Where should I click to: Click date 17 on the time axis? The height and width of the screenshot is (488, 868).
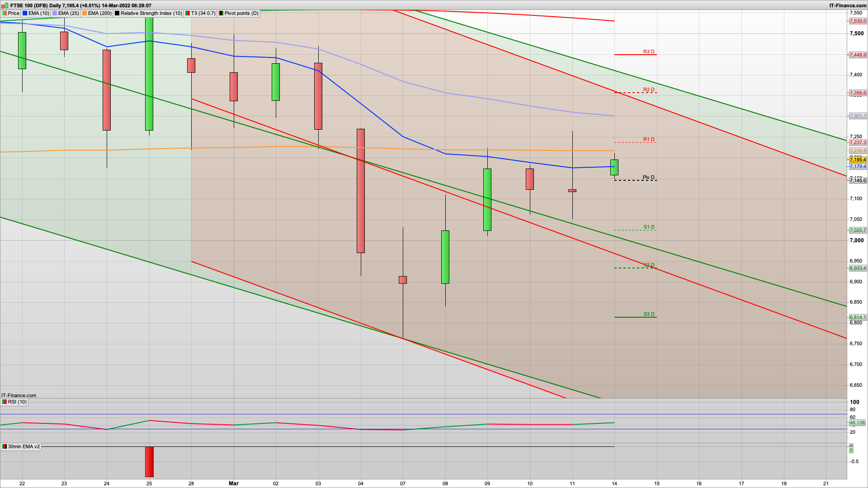[741, 483]
